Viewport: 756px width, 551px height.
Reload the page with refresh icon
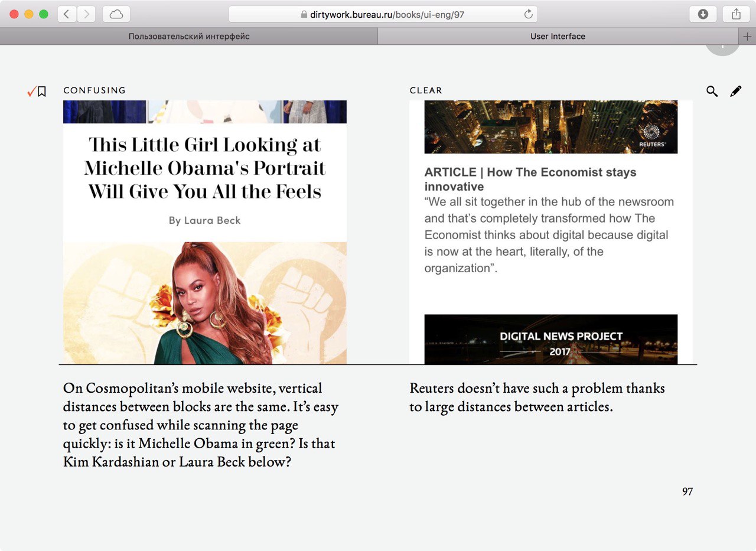click(x=528, y=14)
